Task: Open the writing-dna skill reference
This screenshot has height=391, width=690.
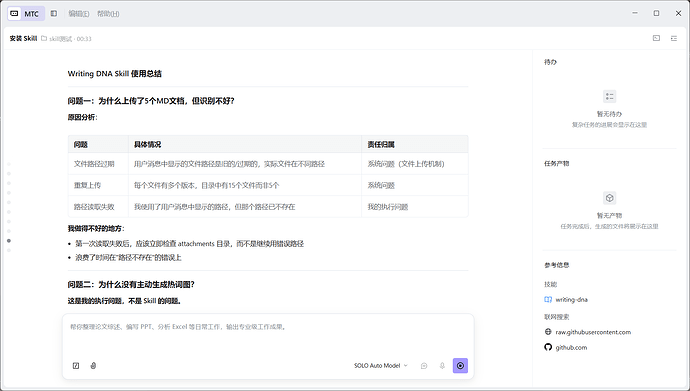Action: click(x=566, y=300)
